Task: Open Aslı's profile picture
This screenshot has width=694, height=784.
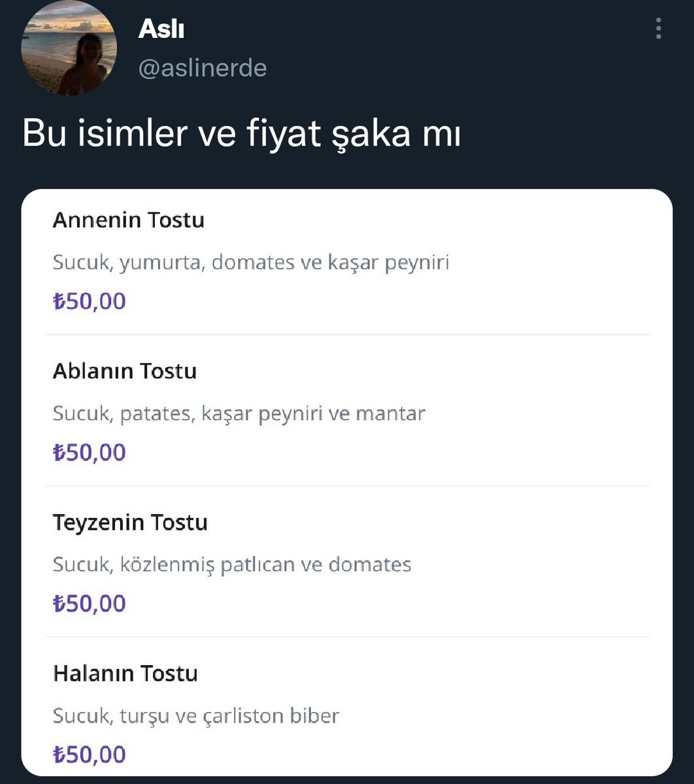Action: pos(69,48)
